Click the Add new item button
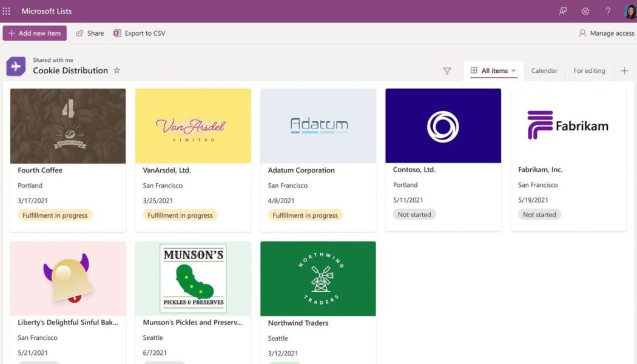 (x=34, y=33)
